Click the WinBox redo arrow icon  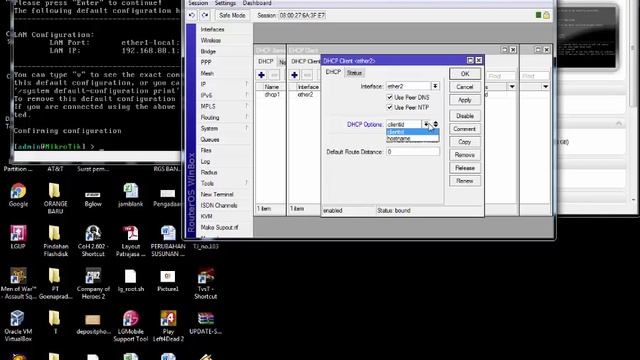click(x=205, y=16)
